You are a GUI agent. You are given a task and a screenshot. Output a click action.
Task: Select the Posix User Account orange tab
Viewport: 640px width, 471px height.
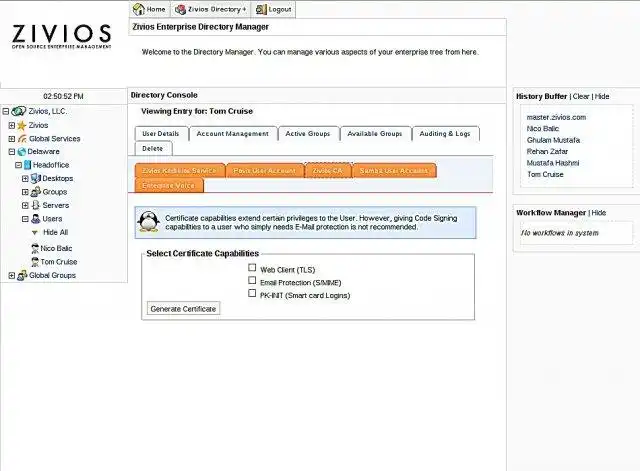pos(264,171)
